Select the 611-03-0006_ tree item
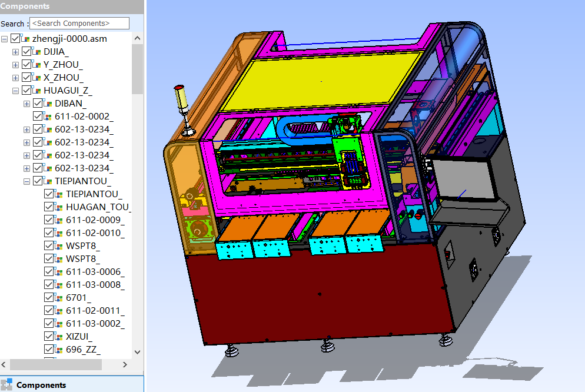 (x=95, y=272)
